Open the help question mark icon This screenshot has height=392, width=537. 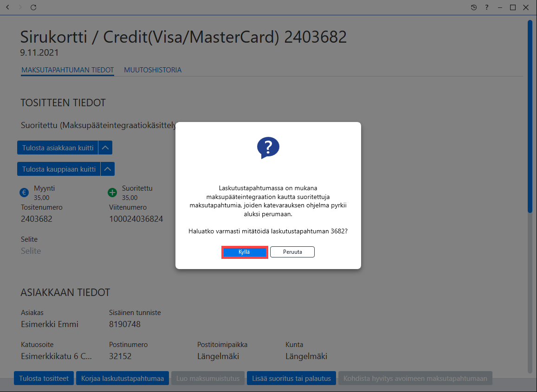pos(487,7)
